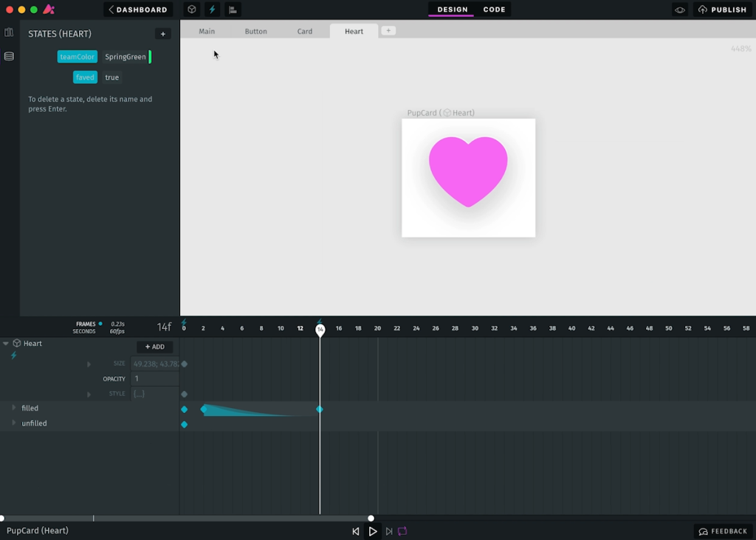Toggle the preview eye icon
Screen dimensions: 756x540
click(680, 10)
